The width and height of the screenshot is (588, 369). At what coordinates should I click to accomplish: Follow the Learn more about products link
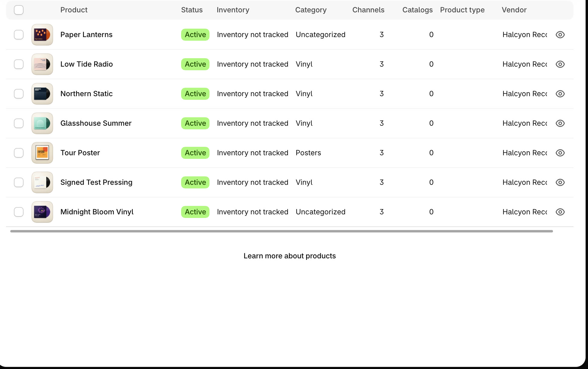(x=290, y=256)
